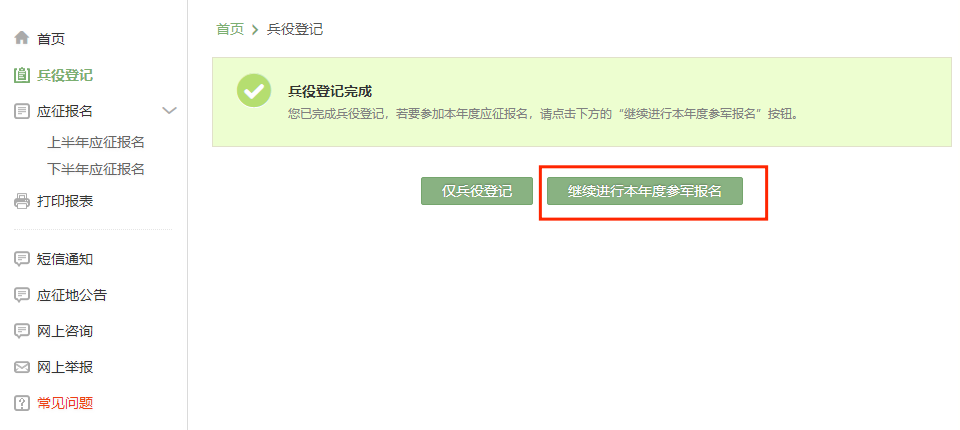Click the 常见问题 question mark icon

(x=21, y=403)
